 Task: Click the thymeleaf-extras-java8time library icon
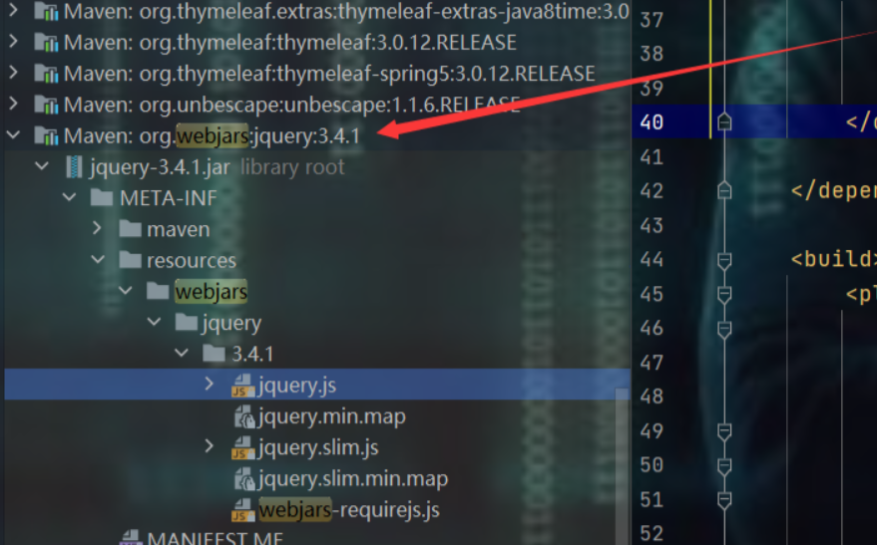tap(46, 11)
